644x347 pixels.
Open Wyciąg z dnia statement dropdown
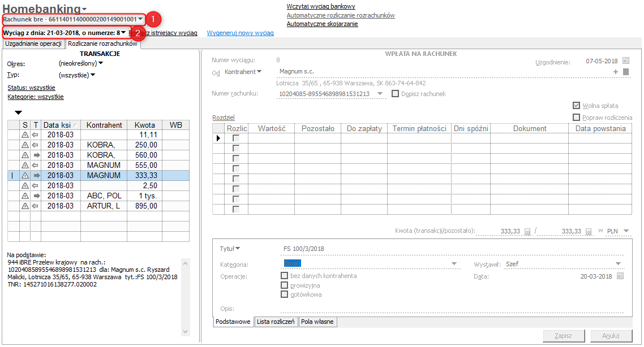pos(123,32)
